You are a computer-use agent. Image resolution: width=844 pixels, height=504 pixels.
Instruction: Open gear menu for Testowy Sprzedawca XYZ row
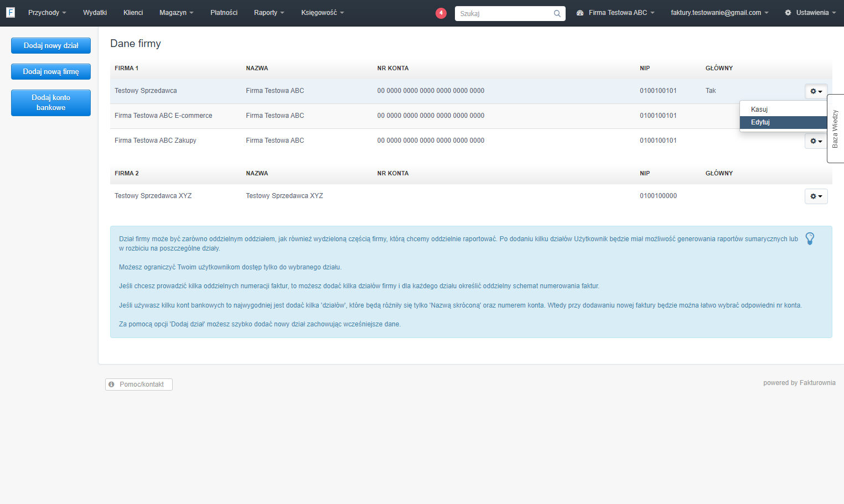[x=816, y=196]
